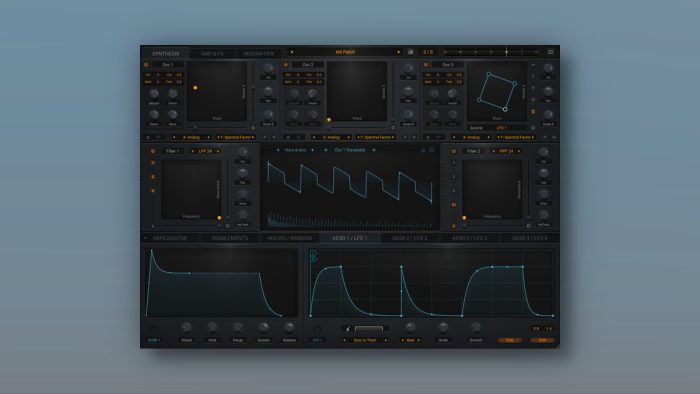Open the Osc 3 Y: Spectral Factor dropdown

coord(516,137)
